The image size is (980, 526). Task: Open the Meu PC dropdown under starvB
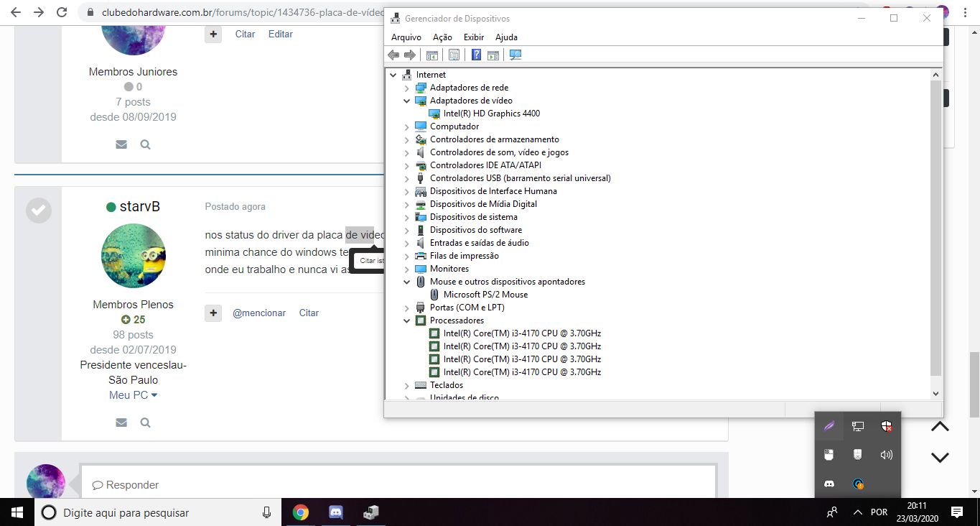[133, 395]
